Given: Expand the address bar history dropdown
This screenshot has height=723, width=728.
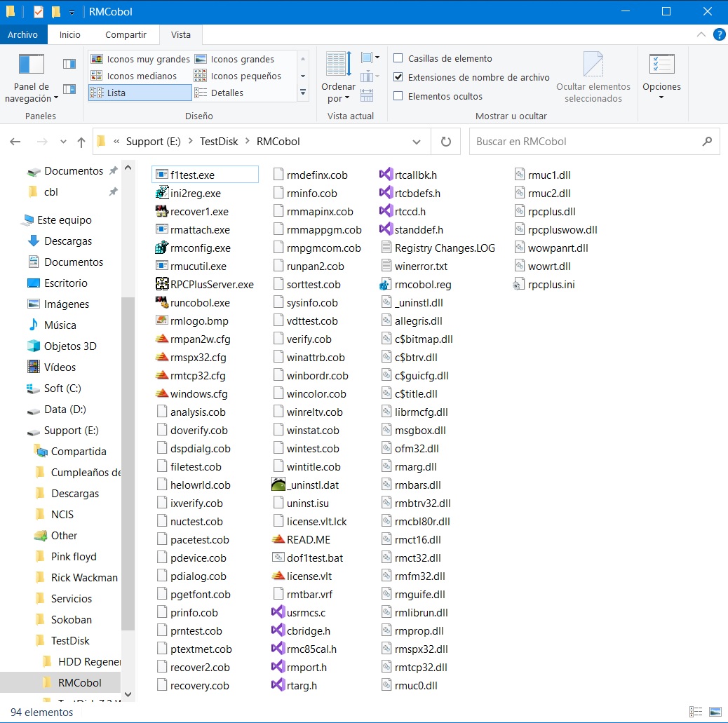Looking at the screenshot, I should pyautogui.click(x=417, y=142).
